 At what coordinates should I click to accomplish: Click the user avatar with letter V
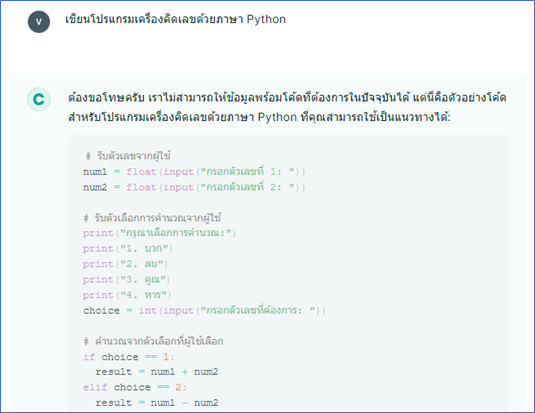pos(39,22)
